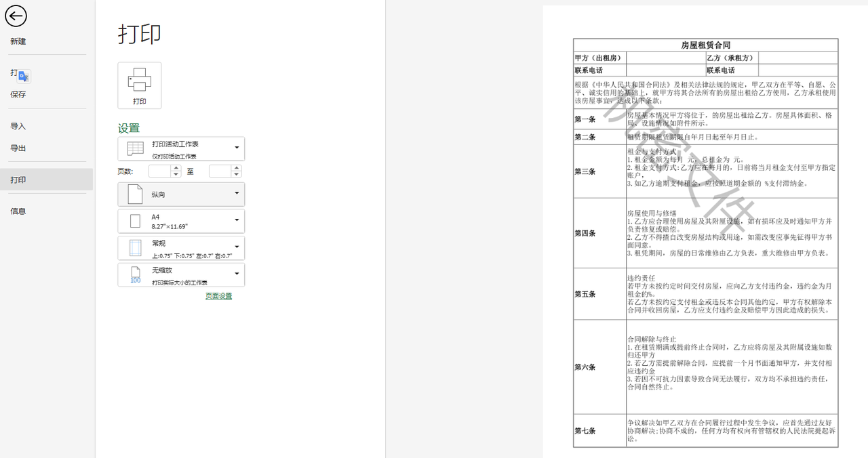This screenshot has height=458, width=868.
Task: Open the 导入 page
Action: point(18,126)
